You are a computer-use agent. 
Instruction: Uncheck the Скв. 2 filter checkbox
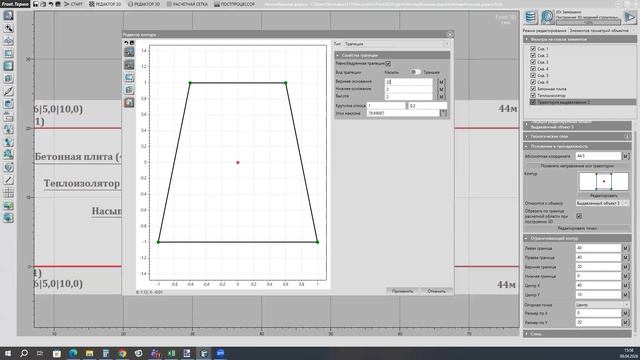533,55
